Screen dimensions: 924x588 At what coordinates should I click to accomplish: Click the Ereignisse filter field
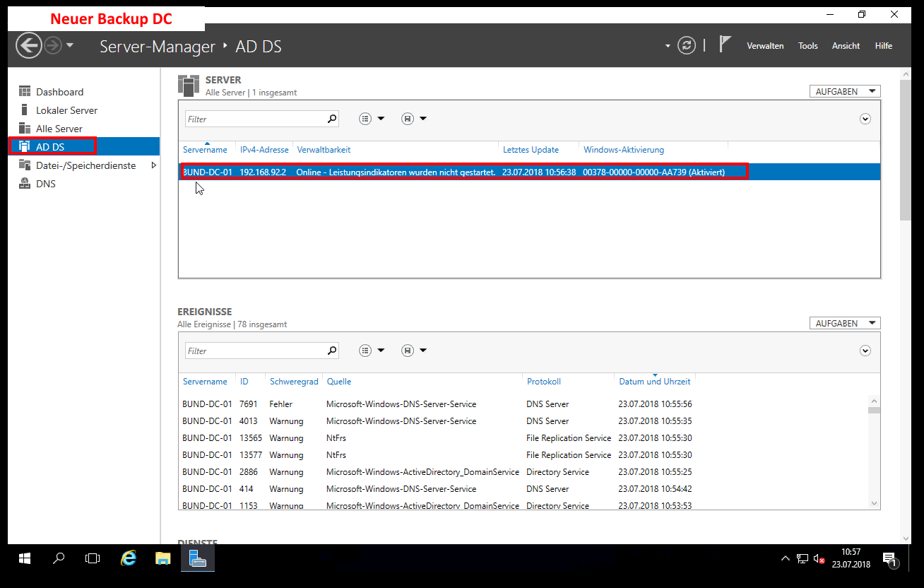click(x=255, y=351)
